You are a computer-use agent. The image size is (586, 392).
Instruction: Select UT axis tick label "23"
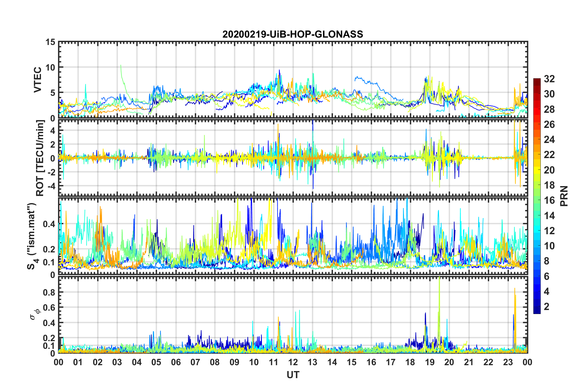pos(508,362)
